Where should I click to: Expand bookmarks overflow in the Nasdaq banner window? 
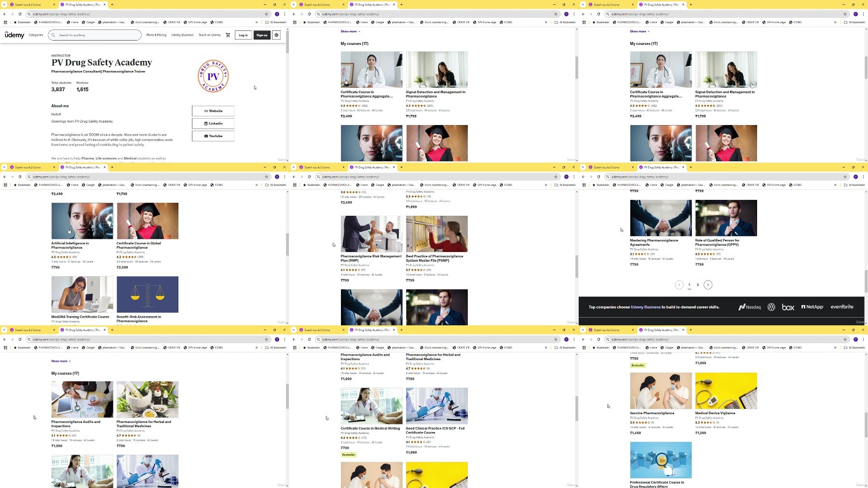pos(835,185)
